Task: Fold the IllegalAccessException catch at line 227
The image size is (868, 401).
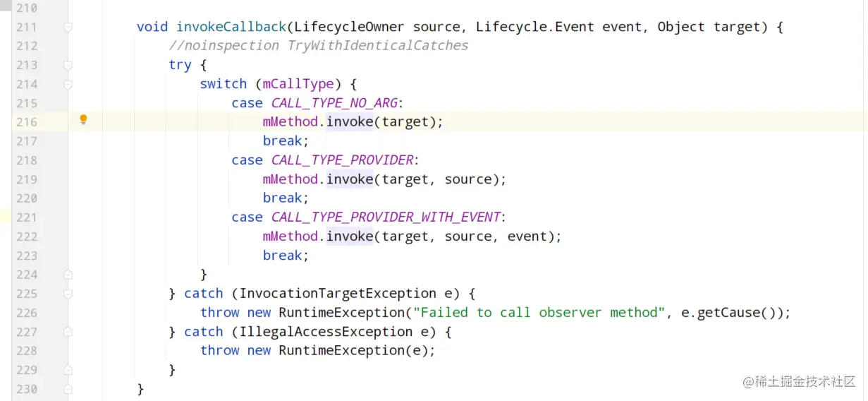Action: [68, 331]
